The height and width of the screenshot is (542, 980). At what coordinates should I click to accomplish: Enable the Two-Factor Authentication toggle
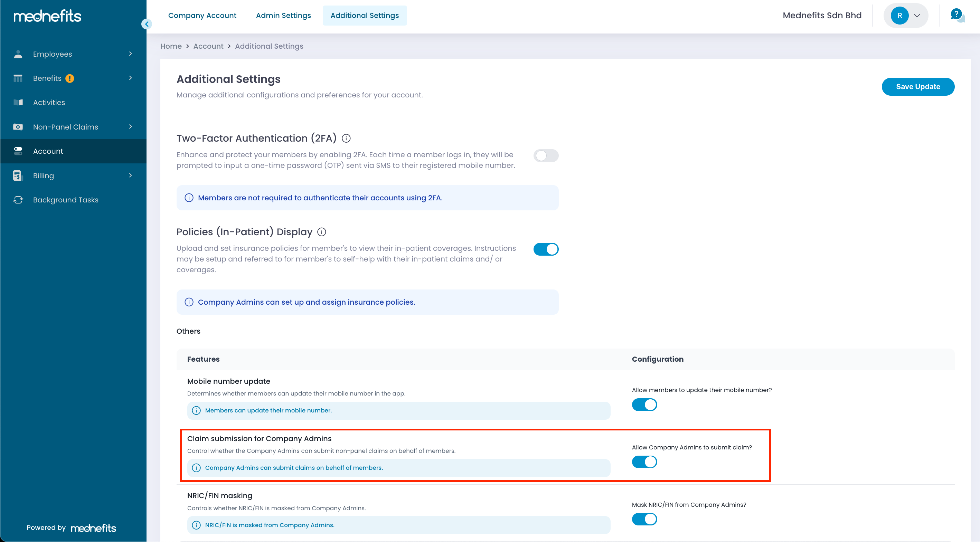click(546, 155)
